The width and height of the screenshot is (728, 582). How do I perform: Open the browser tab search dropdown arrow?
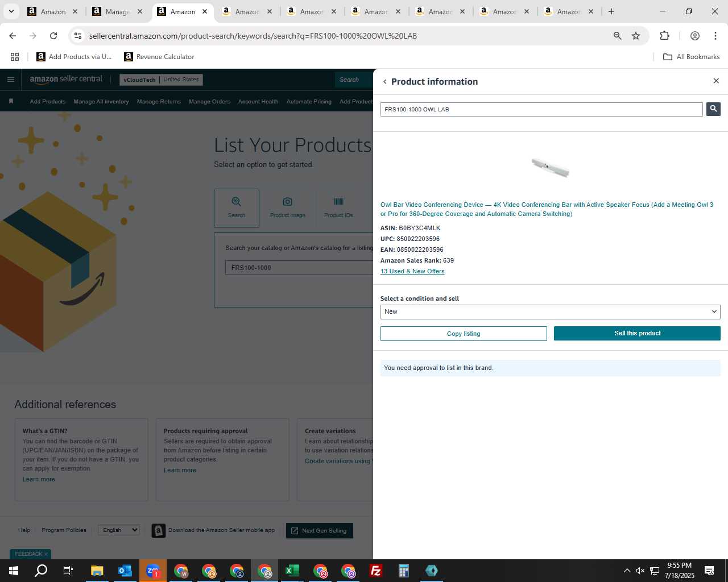click(11, 11)
